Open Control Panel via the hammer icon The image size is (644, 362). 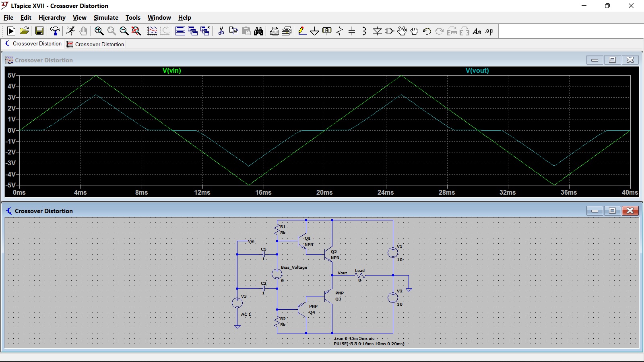(x=55, y=31)
